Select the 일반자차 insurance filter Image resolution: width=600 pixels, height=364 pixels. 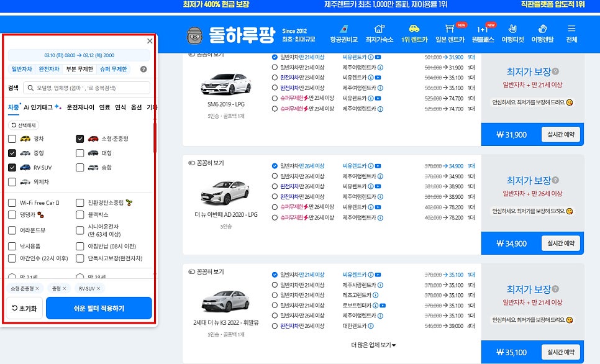pyautogui.click(x=22, y=70)
